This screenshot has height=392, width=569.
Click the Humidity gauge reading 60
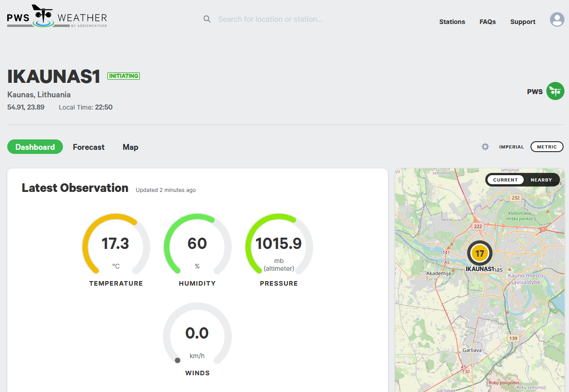pyautogui.click(x=197, y=244)
